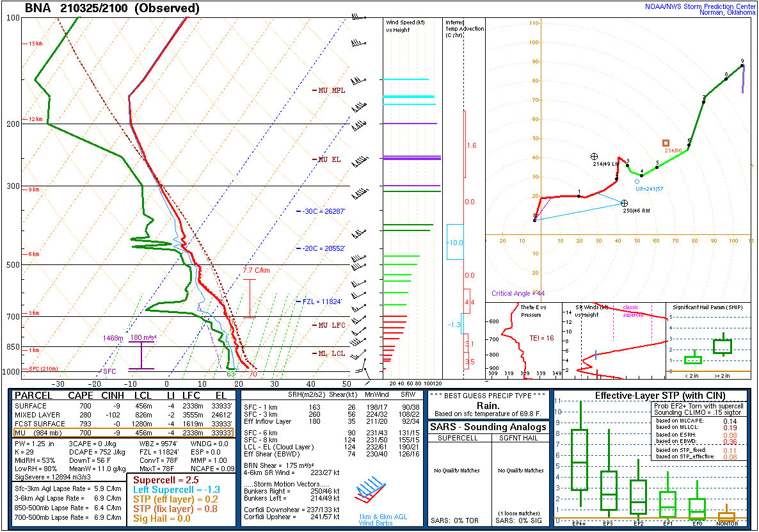This screenshot has height=532, width=759.
Task: Click the 'SARS: 0% TOR' text
Action: tap(454, 521)
